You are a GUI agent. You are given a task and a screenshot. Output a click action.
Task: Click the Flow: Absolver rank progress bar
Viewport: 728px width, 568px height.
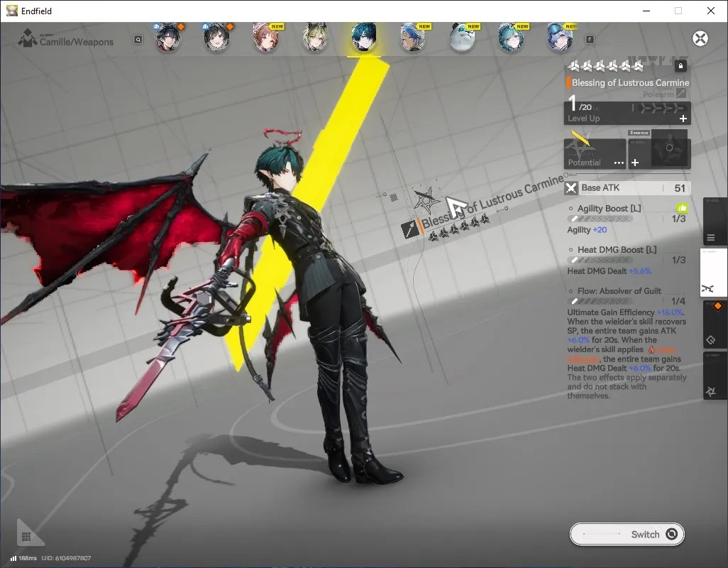[598, 302]
